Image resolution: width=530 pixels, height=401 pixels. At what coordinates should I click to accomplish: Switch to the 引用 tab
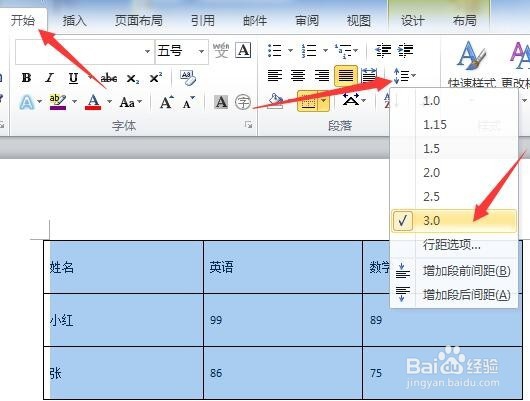click(x=203, y=21)
